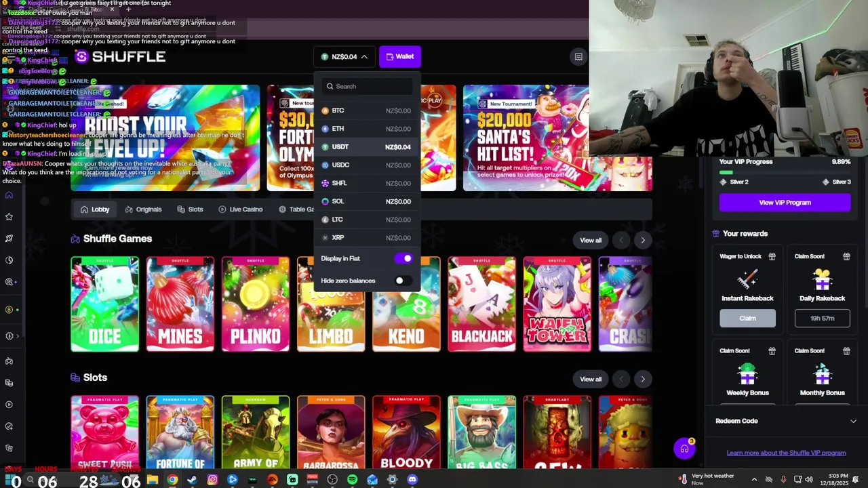The image size is (868, 488).
Task: Open File Explorer from taskbar
Action: click(x=153, y=480)
